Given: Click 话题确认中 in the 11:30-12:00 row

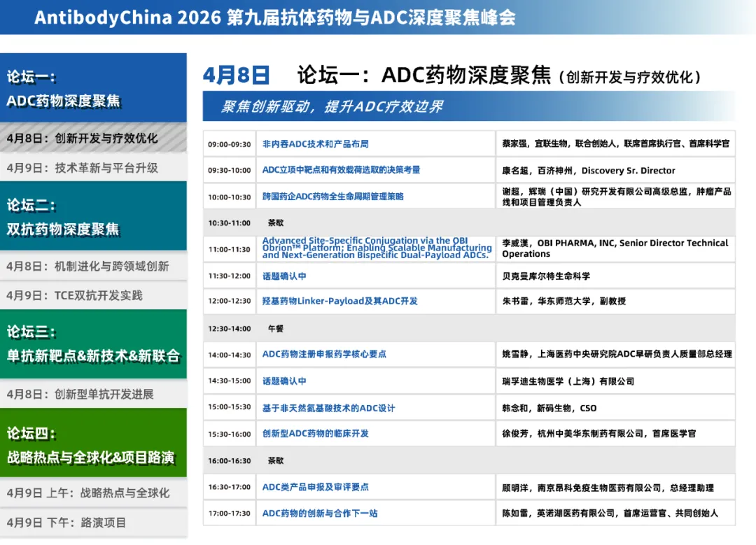Looking at the screenshot, I should [x=284, y=276].
